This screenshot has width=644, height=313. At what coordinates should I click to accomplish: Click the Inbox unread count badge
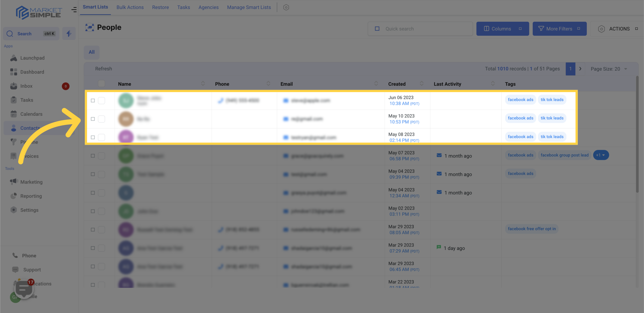pos(66,86)
